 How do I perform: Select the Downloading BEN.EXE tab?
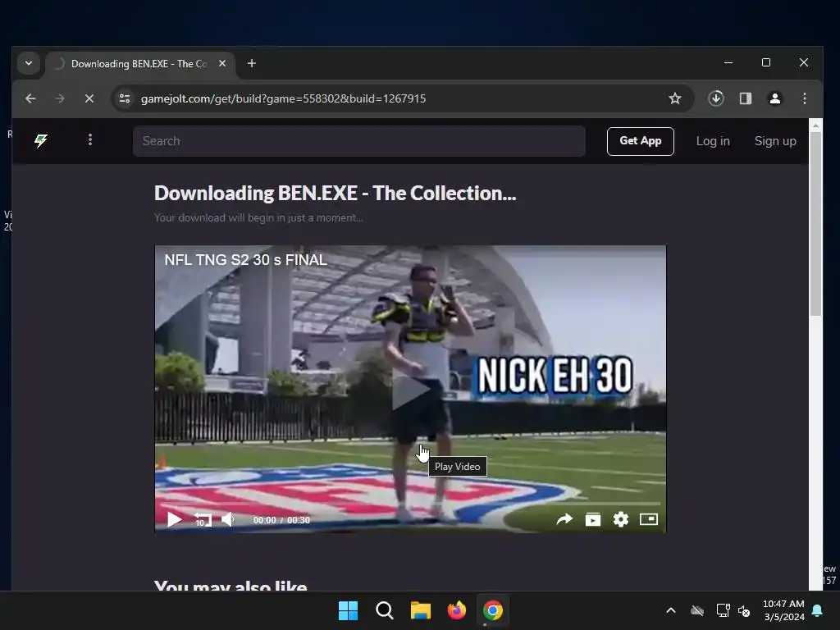139,64
